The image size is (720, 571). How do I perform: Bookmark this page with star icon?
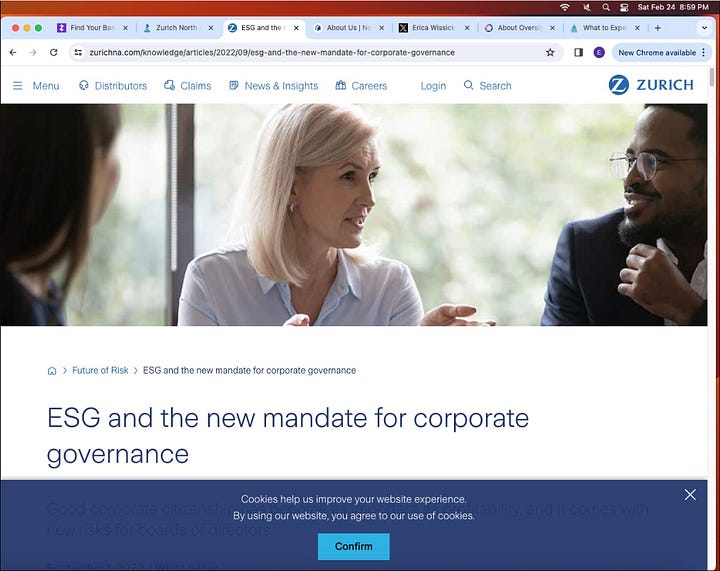coord(550,52)
